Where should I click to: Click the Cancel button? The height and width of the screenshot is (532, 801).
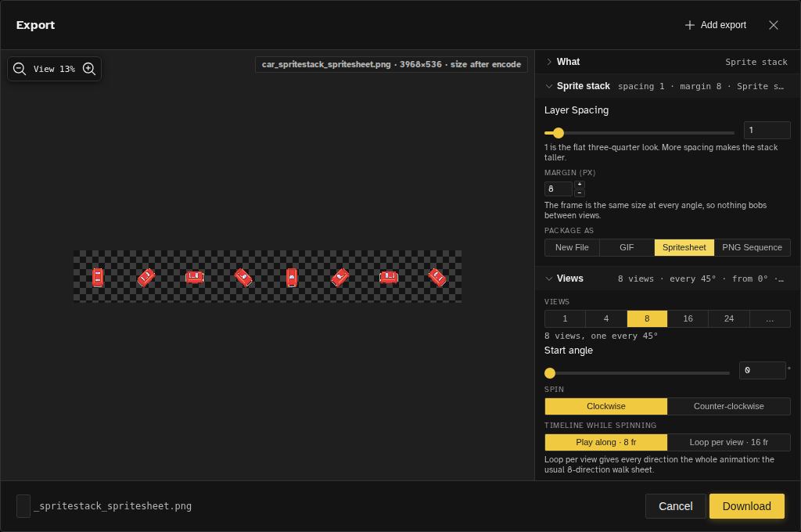675,506
